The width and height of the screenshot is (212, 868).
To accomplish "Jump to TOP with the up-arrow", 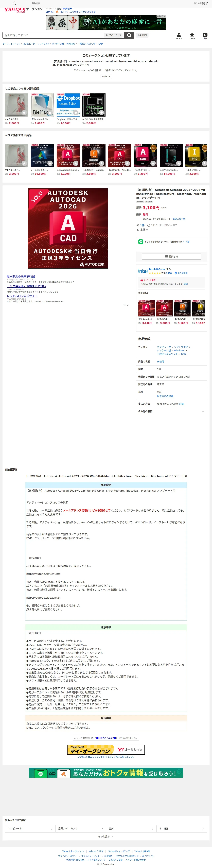I will pyautogui.click(x=14, y=3).
